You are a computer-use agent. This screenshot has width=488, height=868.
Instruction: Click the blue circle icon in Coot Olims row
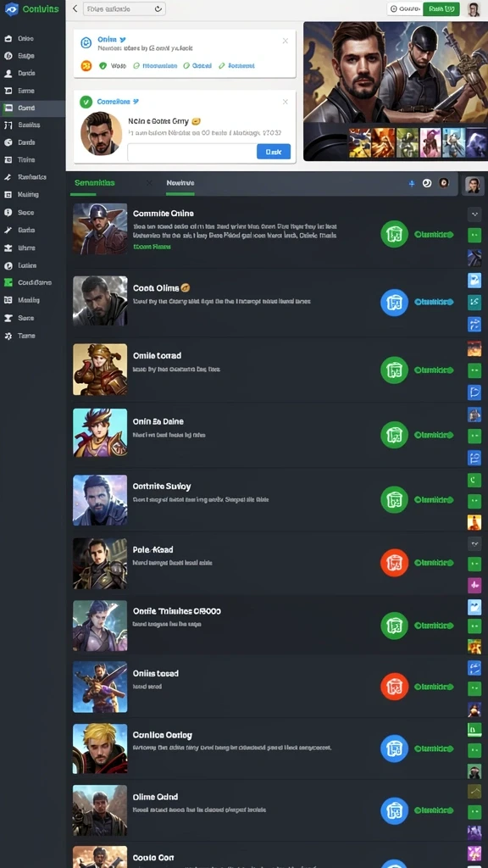click(395, 303)
